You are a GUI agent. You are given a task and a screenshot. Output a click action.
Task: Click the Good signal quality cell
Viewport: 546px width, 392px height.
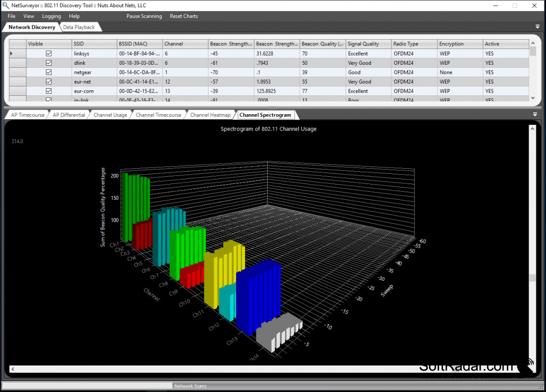[x=369, y=72]
